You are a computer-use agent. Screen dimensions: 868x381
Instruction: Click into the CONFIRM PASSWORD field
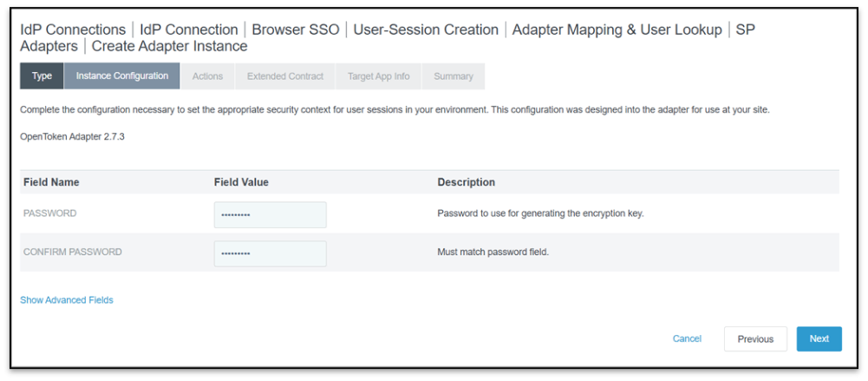(x=270, y=253)
